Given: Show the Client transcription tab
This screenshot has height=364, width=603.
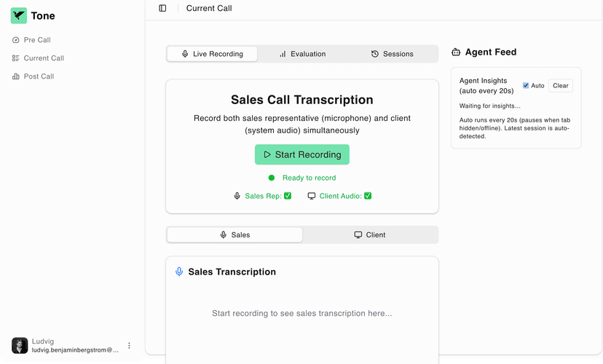Looking at the screenshot, I should (369, 235).
